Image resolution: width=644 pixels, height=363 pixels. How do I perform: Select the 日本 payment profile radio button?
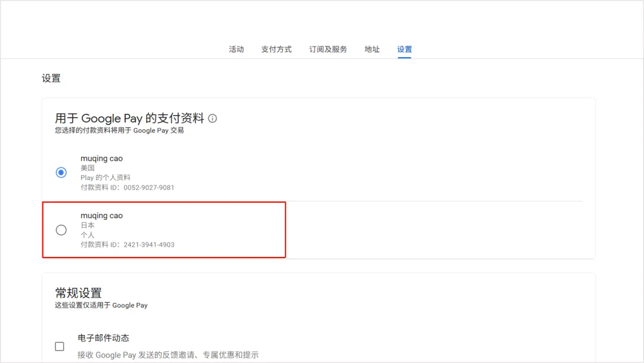pos(61,230)
